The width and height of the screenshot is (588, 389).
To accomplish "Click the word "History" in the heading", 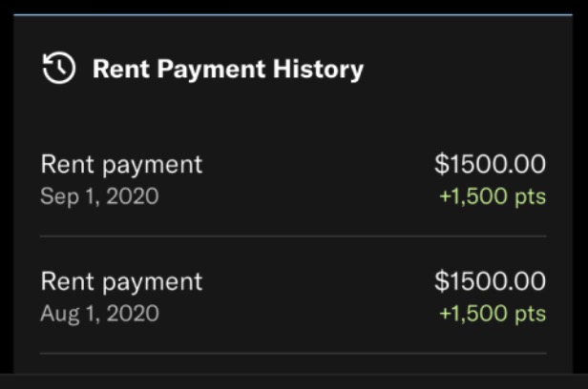I will click(x=323, y=69).
